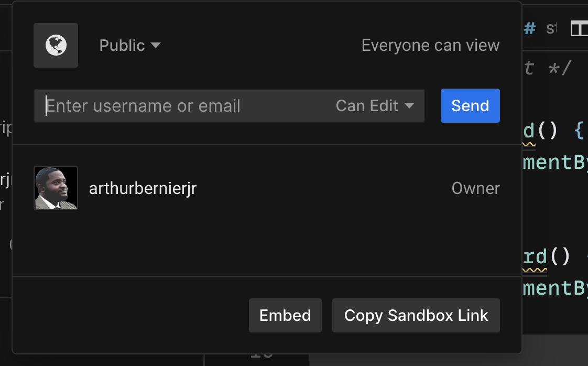The height and width of the screenshot is (366, 588).
Task: Copy the sandbox link
Action: 416,316
